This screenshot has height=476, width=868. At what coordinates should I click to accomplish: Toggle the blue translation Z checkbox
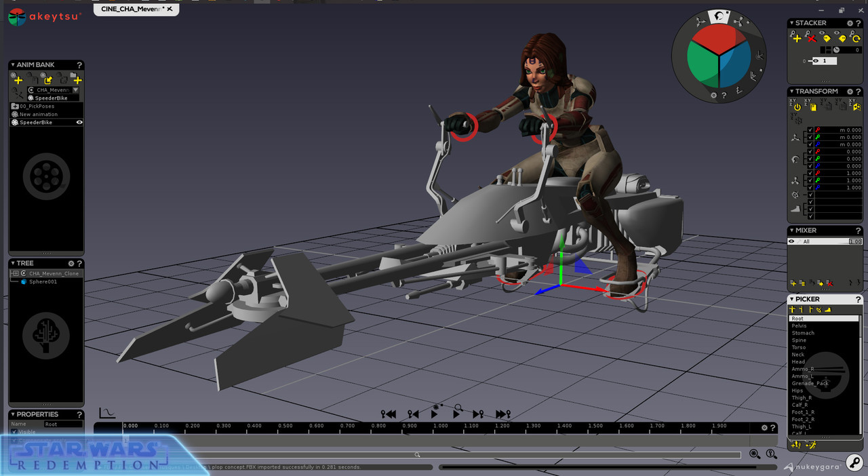click(x=810, y=144)
